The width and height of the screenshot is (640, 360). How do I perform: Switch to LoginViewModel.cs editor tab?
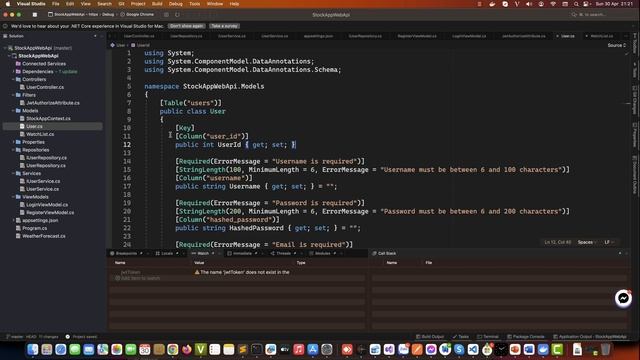coord(469,36)
